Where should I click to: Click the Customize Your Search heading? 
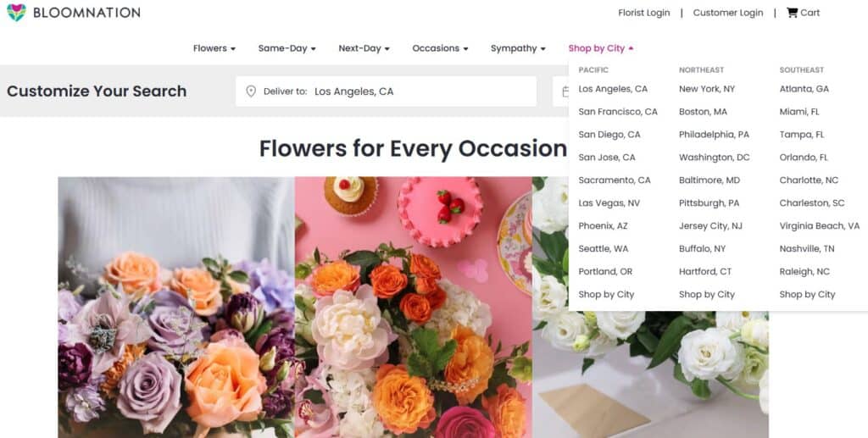click(x=97, y=91)
